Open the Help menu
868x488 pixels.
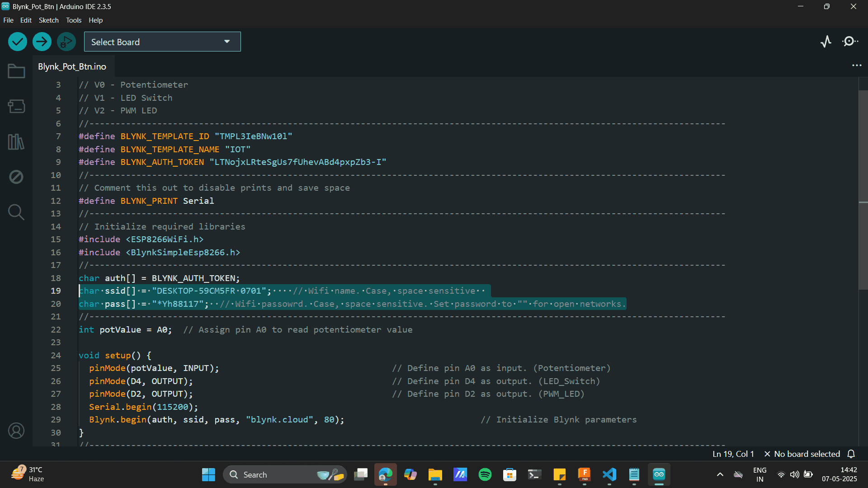click(95, 20)
